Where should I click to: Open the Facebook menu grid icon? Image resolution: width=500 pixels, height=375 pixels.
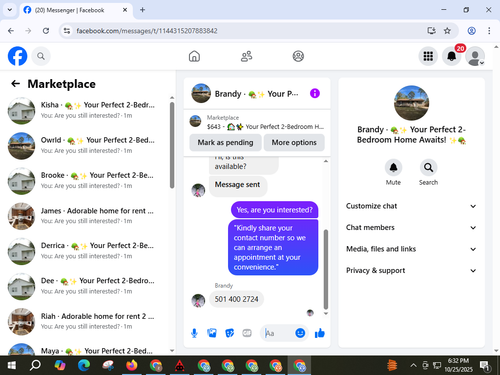coord(428,56)
